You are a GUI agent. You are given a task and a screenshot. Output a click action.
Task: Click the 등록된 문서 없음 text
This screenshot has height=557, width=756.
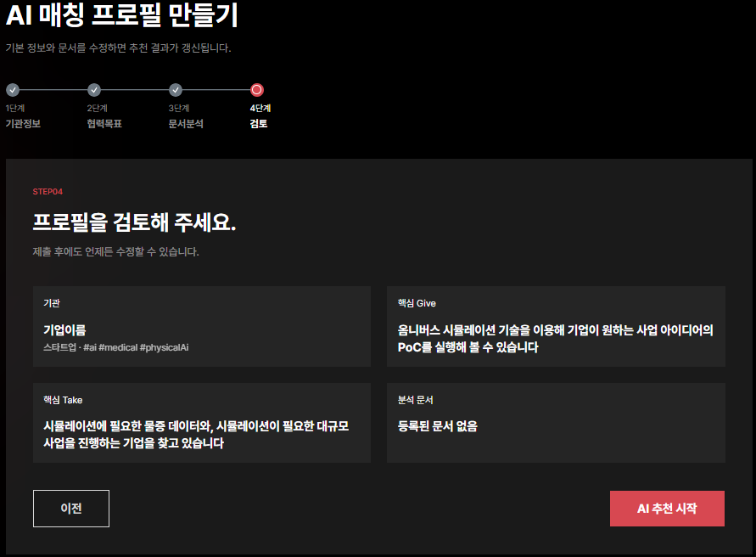(x=437, y=426)
